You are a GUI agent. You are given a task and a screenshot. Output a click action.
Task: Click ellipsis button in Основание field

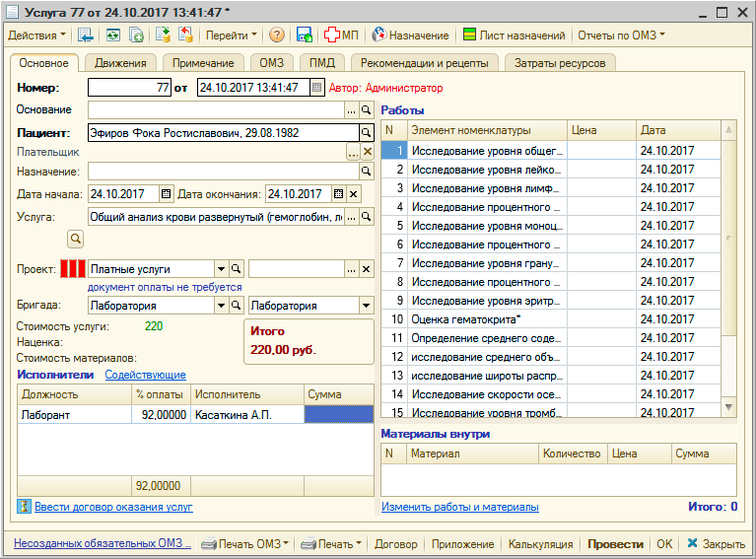click(351, 110)
